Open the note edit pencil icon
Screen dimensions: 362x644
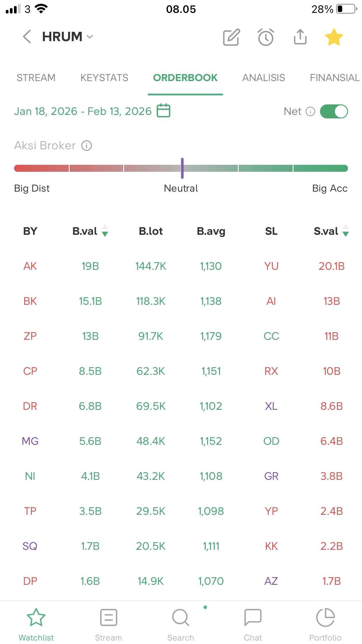(231, 37)
